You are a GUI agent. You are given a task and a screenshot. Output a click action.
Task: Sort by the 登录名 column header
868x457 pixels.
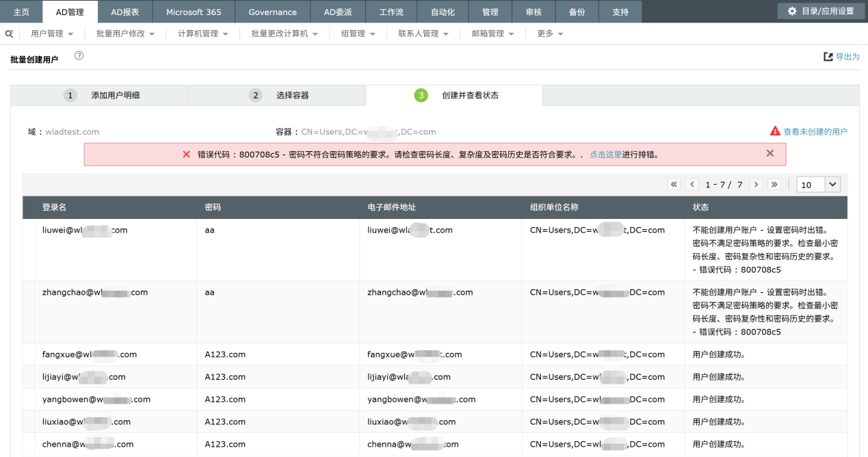coord(54,207)
